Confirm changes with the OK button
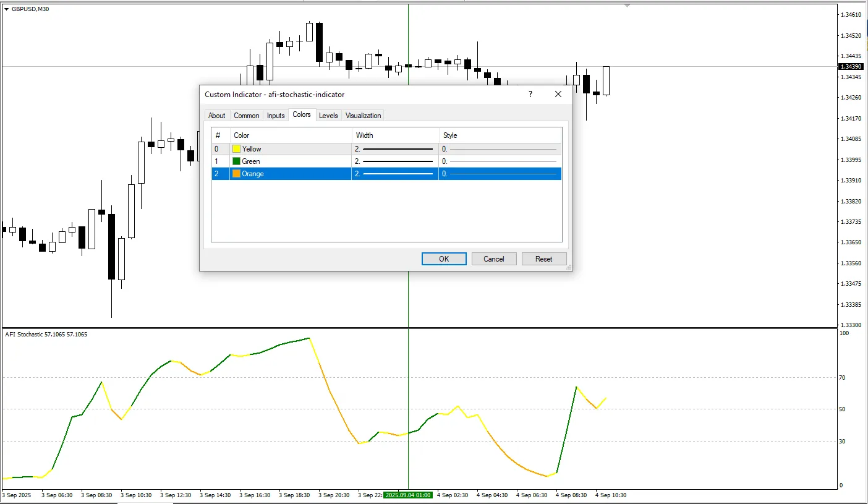This screenshot has height=504, width=868. (x=443, y=258)
